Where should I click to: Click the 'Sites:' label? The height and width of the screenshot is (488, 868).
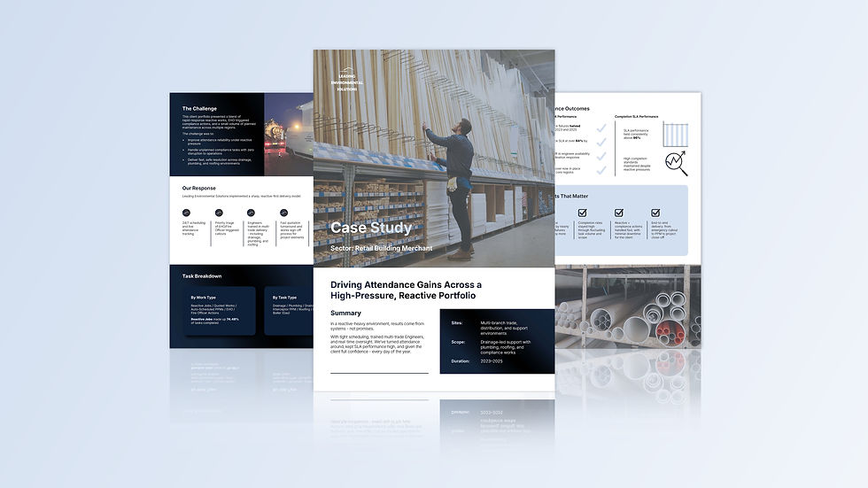click(457, 323)
